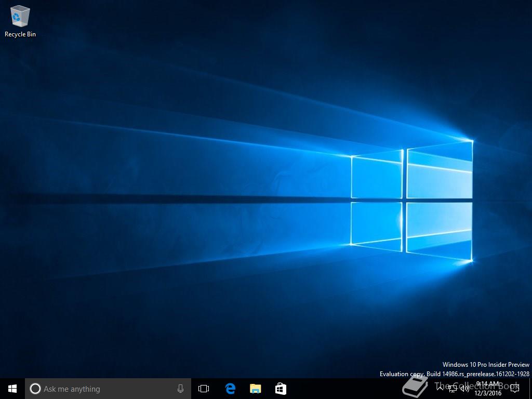Open the Windows Start menu
The height and width of the screenshot is (399, 532).
tap(12, 389)
